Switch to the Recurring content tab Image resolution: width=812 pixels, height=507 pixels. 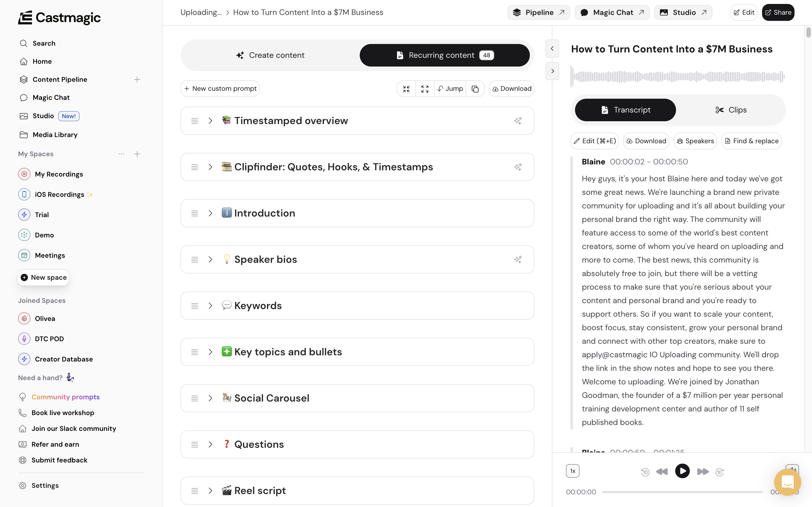(x=445, y=55)
